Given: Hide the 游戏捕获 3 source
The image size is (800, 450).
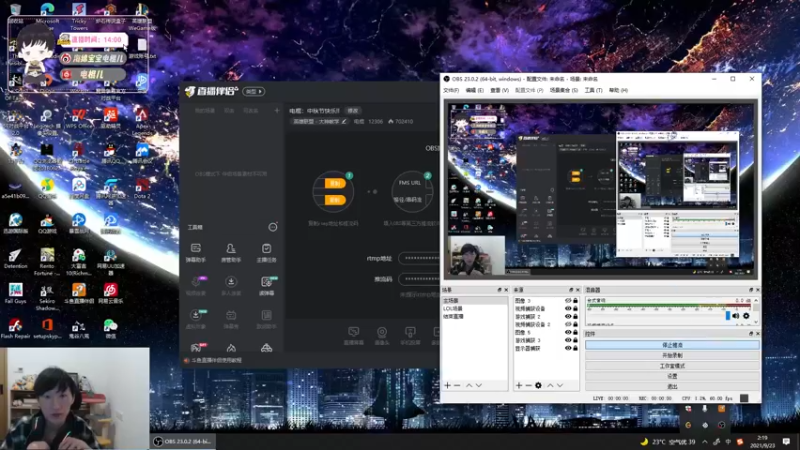Looking at the screenshot, I should click(568, 340).
